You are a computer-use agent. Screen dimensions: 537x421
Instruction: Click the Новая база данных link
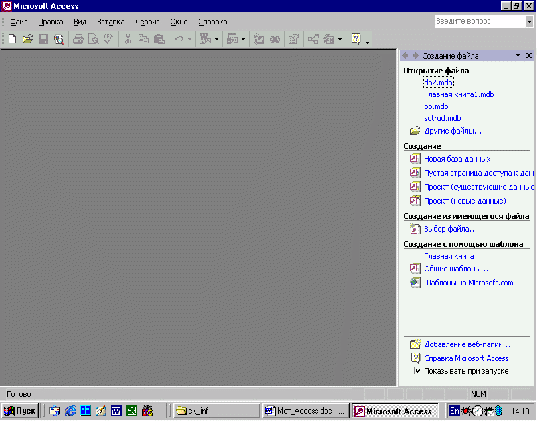(457, 159)
